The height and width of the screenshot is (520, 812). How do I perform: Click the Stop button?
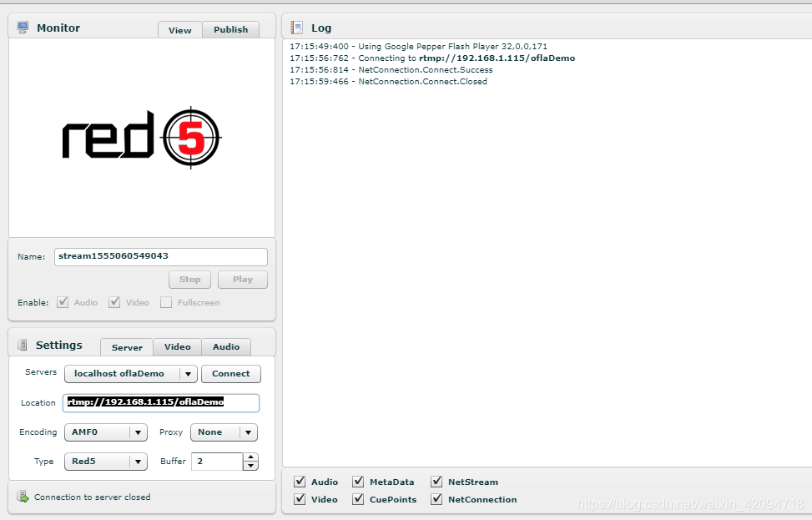[189, 279]
